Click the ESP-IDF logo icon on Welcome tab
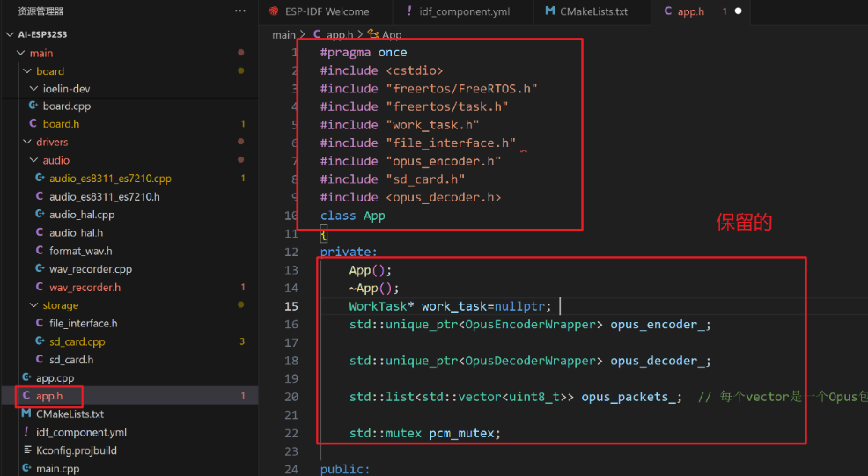 point(274,11)
